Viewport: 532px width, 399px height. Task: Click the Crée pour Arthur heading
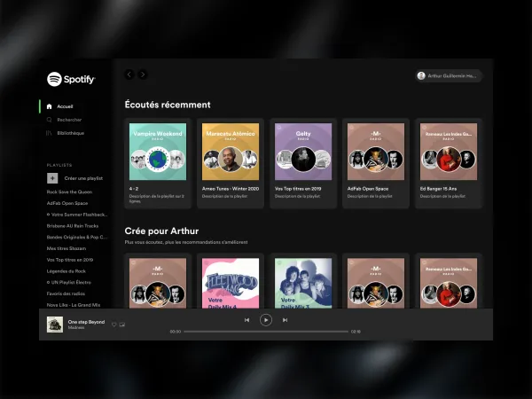(161, 231)
